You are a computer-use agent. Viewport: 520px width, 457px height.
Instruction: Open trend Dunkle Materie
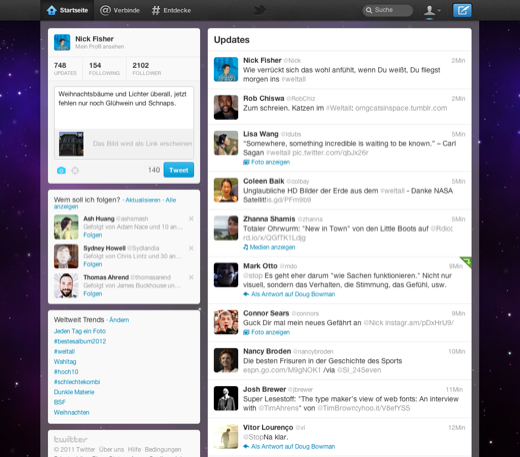pos(74,392)
